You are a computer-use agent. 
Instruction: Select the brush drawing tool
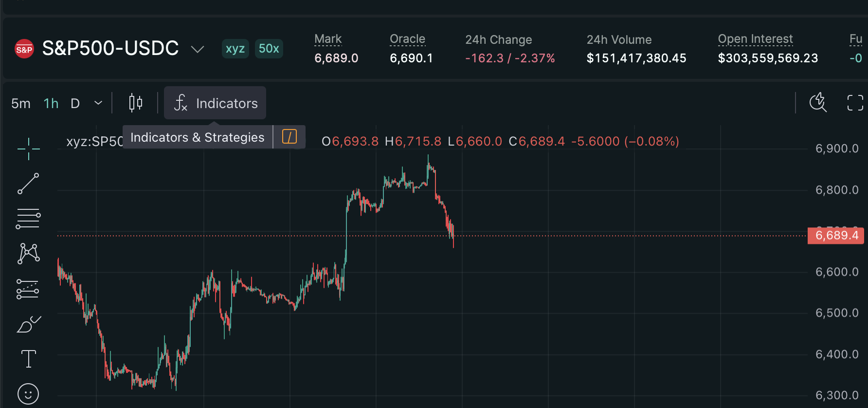[29, 324]
